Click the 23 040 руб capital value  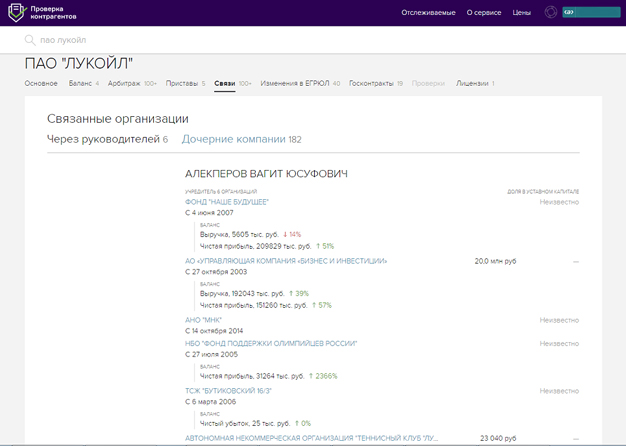coord(498,438)
